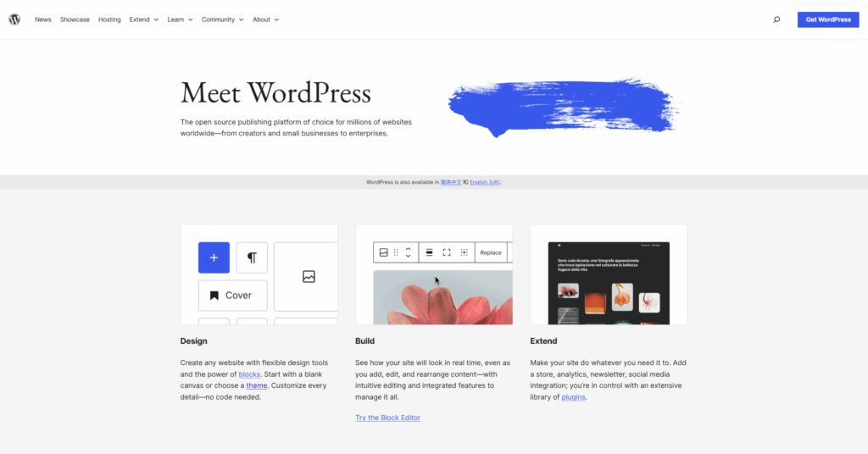Click the align icon in Build toolbar
Viewport: 868px width, 454px height.
click(x=430, y=252)
